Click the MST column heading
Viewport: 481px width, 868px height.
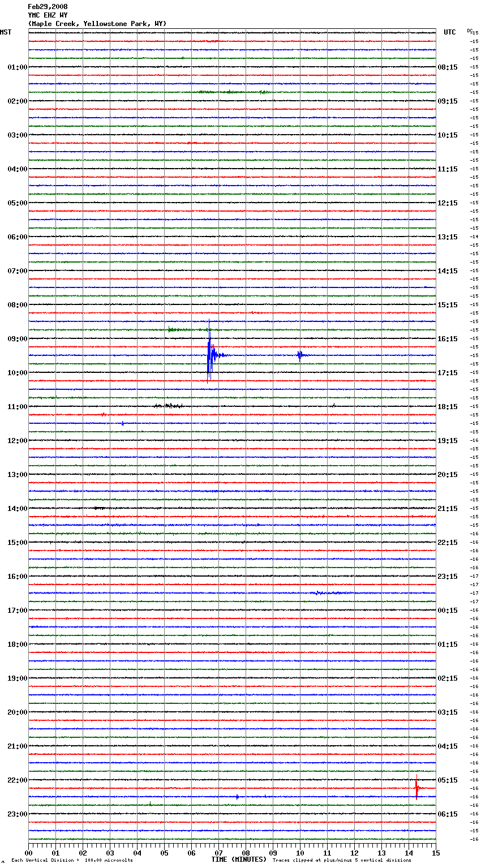click(6, 32)
